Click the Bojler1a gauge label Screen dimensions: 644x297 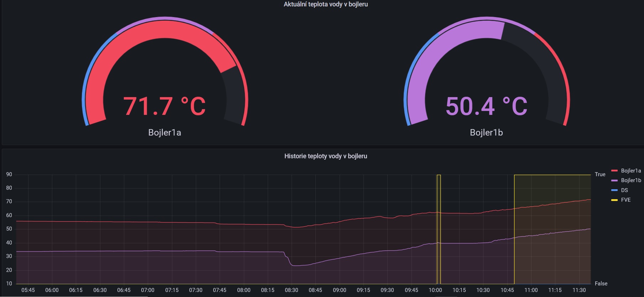coord(164,133)
